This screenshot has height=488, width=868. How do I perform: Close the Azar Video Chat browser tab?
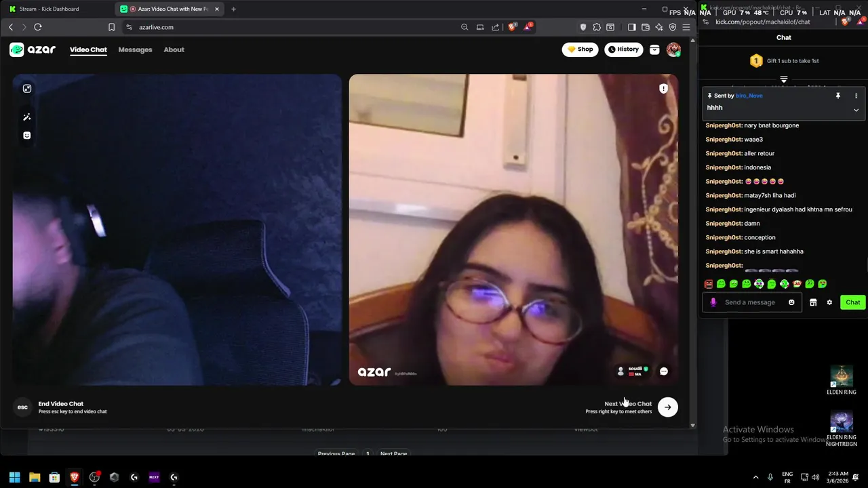point(217,9)
